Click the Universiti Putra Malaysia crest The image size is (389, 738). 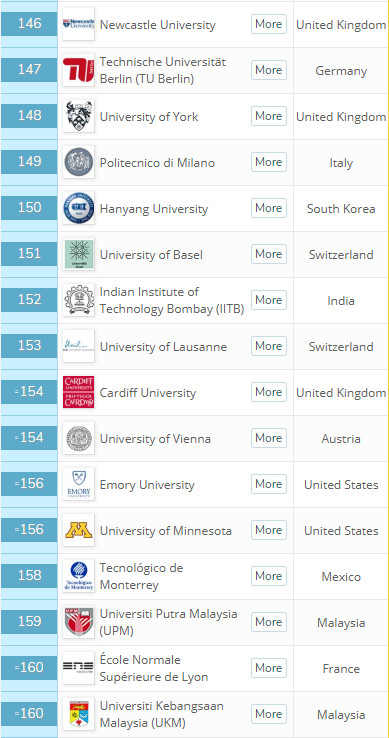(x=79, y=622)
